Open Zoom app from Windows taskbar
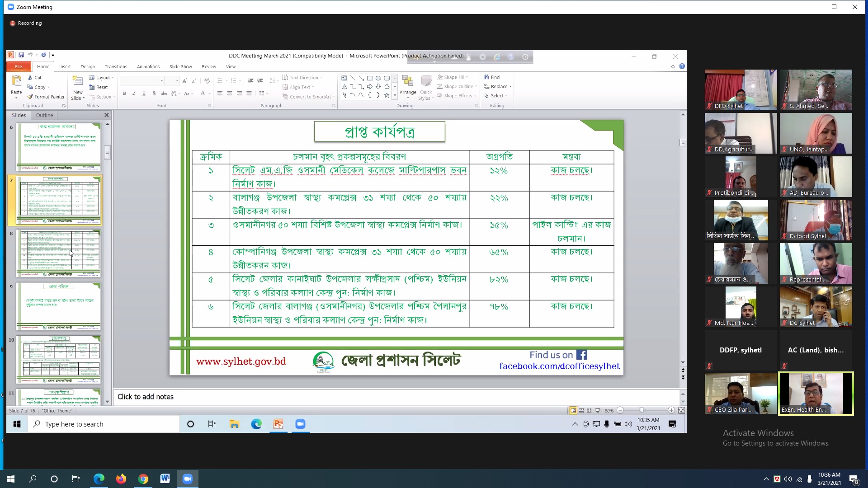 pos(187,479)
